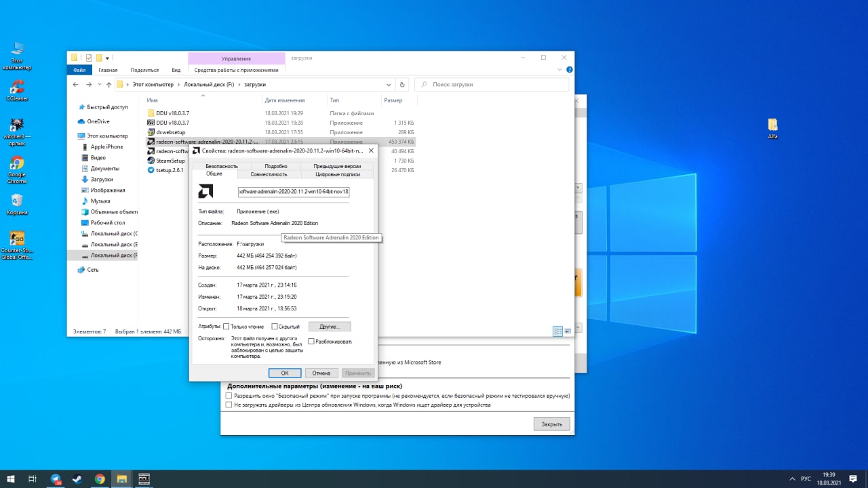
Task: Click the Windows Start button
Action: (x=11, y=479)
